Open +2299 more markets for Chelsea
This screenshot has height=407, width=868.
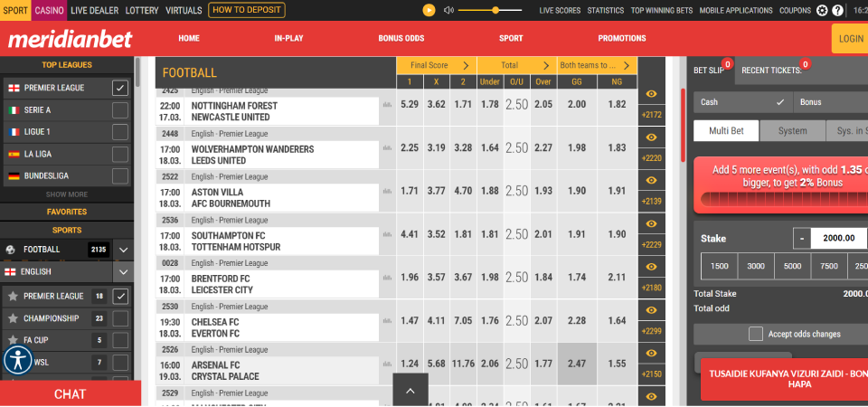coord(652,331)
